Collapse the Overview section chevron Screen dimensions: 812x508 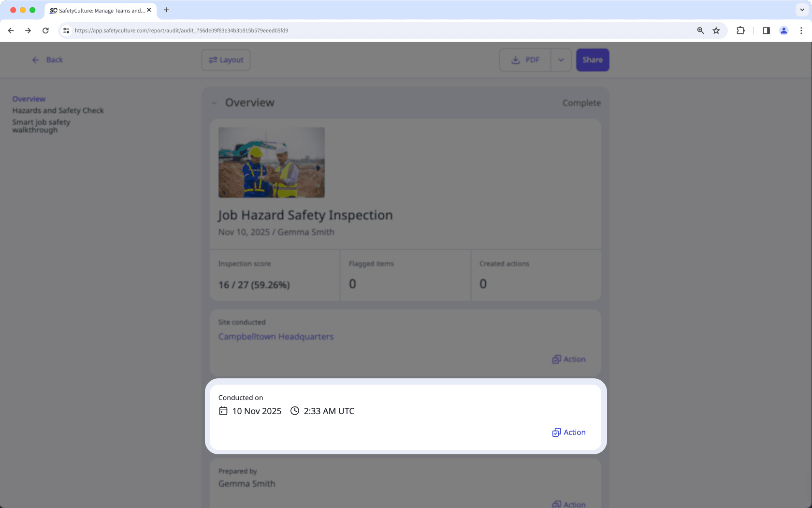point(214,103)
